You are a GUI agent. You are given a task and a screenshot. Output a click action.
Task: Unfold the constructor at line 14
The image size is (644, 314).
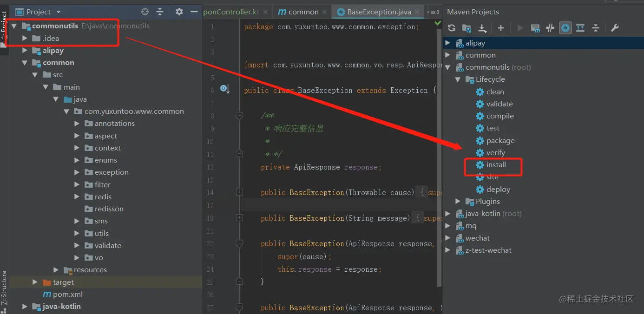(x=239, y=192)
